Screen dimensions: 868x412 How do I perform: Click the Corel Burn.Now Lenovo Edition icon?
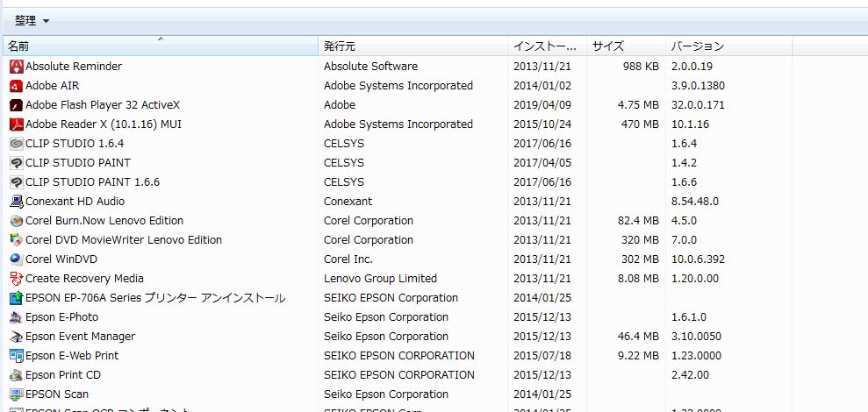pos(17,221)
